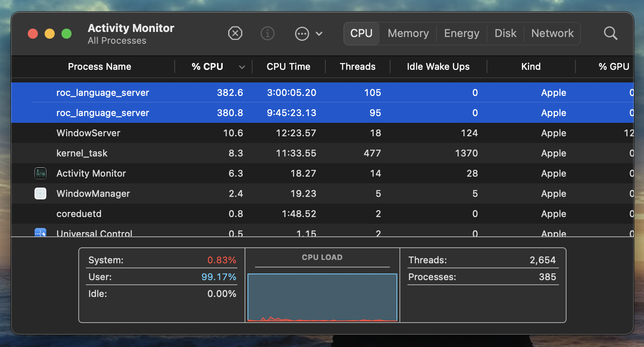The width and height of the screenshot is (644, 347).
Task: Select roc_language_server row with 380.8 CPU
Action: pos(322,113)
